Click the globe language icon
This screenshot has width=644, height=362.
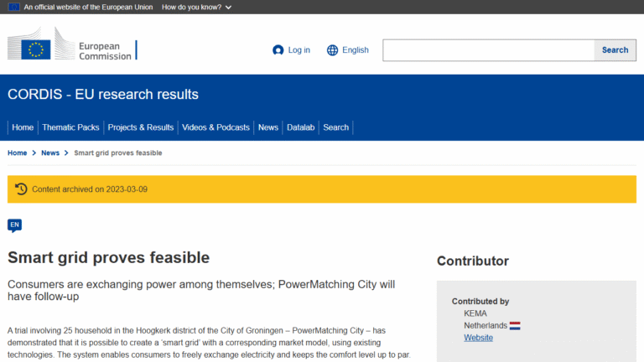pyautogui.click(x=333, y=50)
